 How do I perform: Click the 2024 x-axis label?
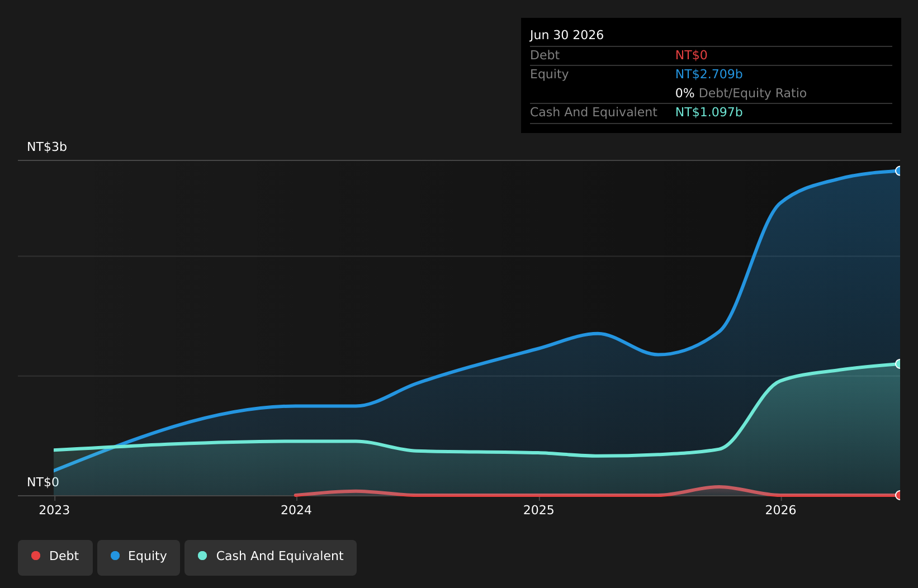coord(296,510)
